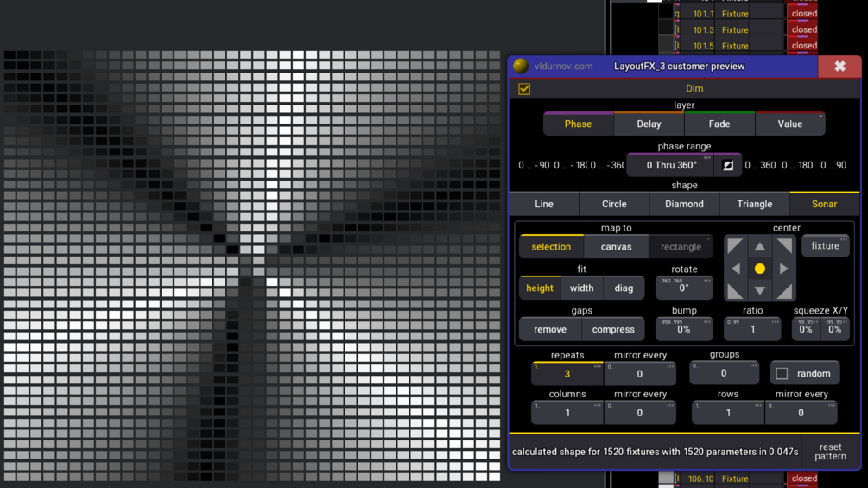Click the reset pattern button

(x=830, y=452)
